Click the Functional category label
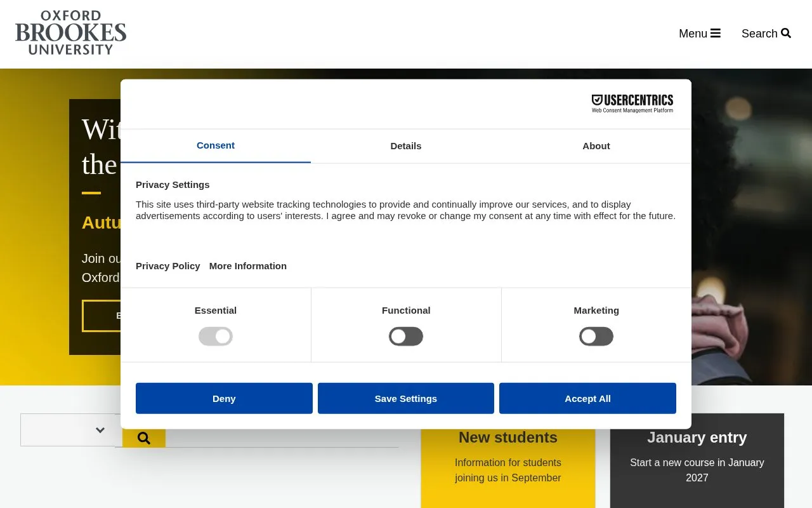 coord(406,311)
